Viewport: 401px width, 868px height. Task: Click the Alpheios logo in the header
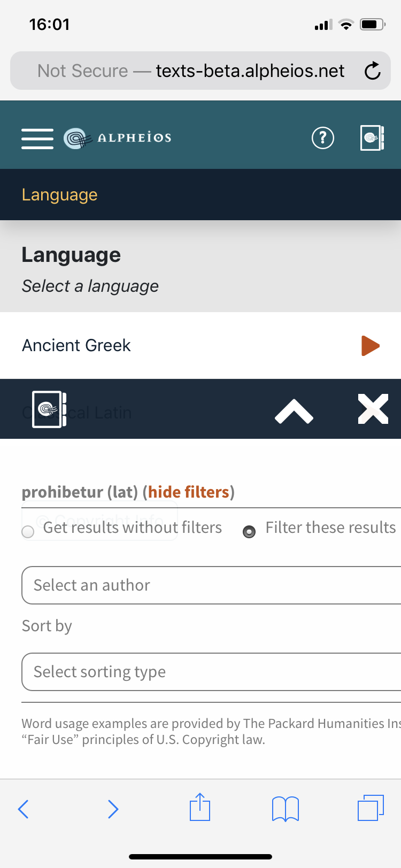[x=118, y=137]
